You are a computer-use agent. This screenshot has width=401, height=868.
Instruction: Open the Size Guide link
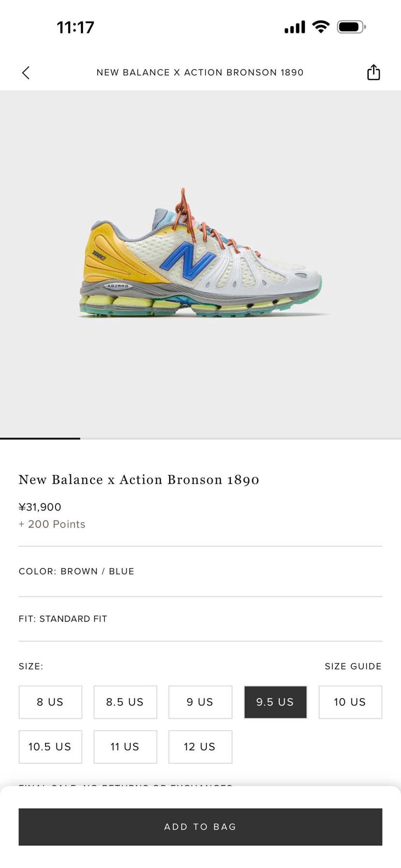(353, 666)
